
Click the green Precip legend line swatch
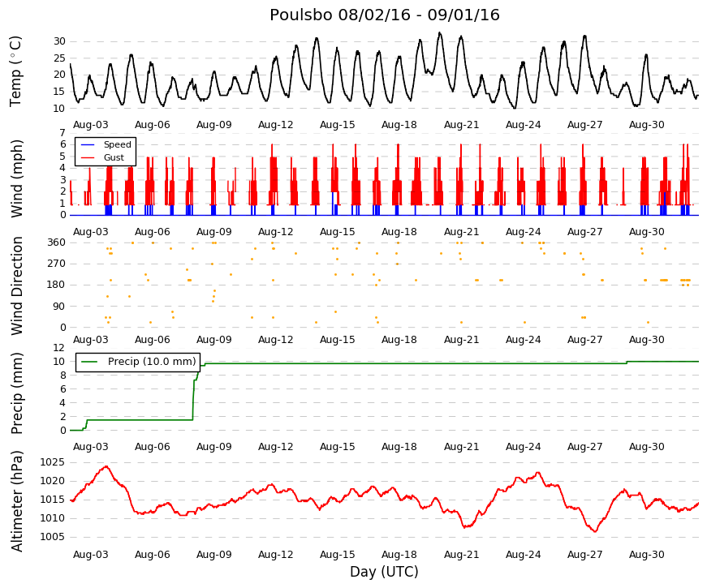pos(89,362)
